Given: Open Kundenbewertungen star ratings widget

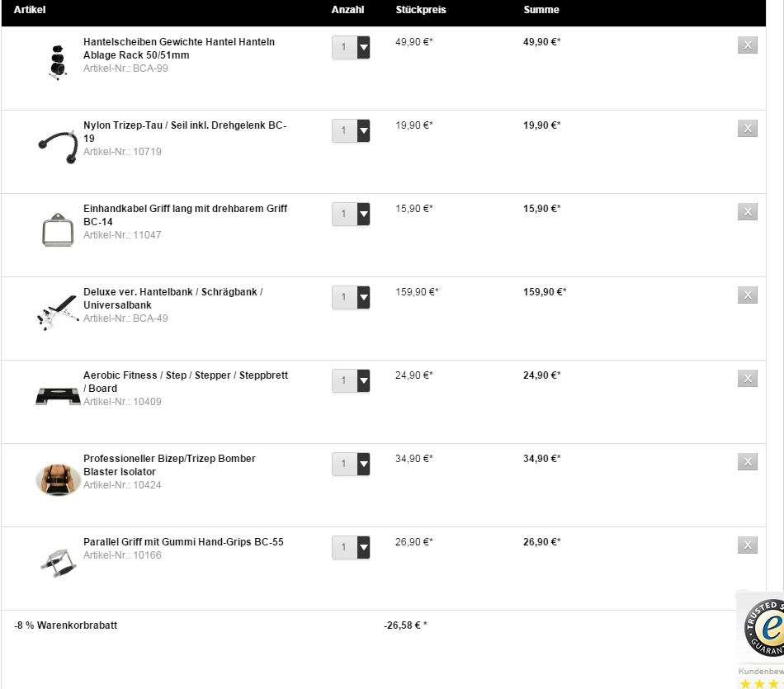Looking at the screenshot, I should click(761, 678).
